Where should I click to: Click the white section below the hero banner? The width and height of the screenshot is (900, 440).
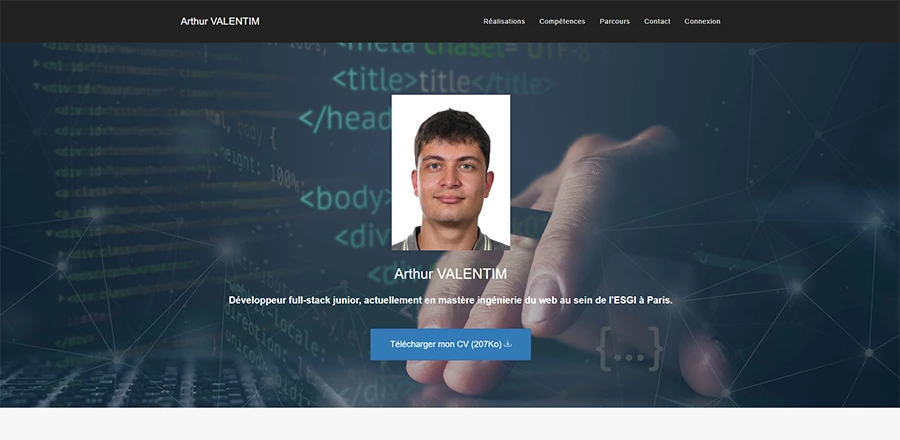click(x=450, y=424)
